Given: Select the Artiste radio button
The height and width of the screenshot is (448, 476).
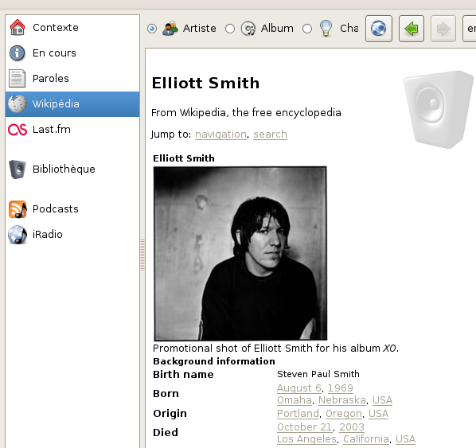Looking at the screenshot, I should (152, 29).
